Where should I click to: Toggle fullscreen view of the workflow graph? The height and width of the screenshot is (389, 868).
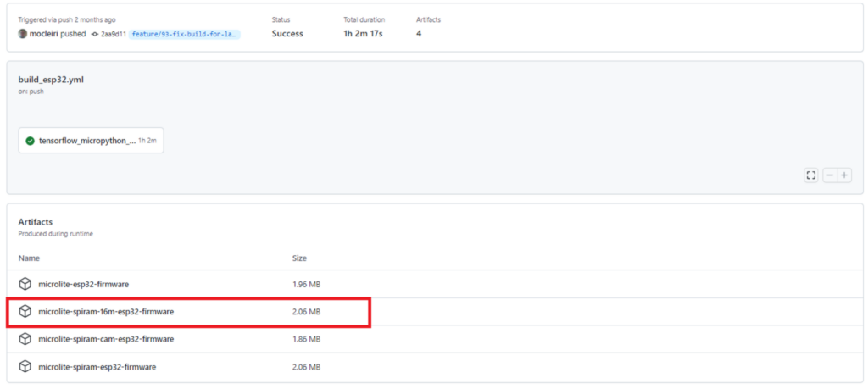coord(811,175)
